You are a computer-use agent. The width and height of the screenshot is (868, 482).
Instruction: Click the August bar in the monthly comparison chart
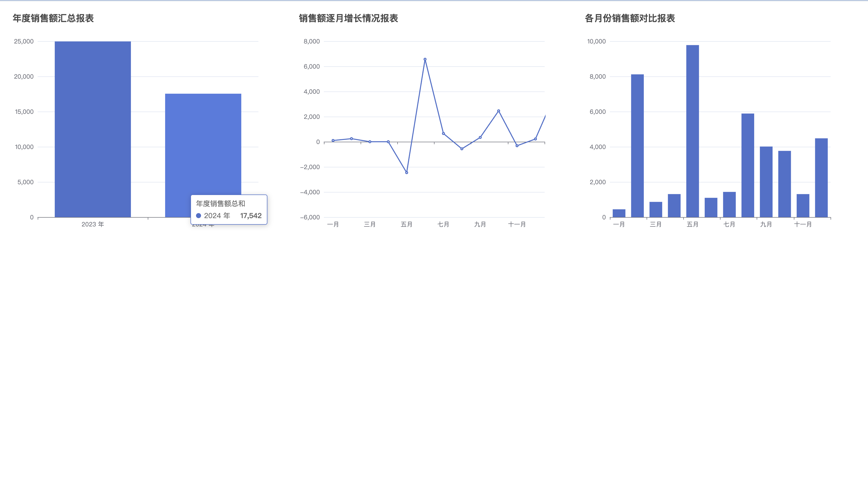[x=748, y=165]
